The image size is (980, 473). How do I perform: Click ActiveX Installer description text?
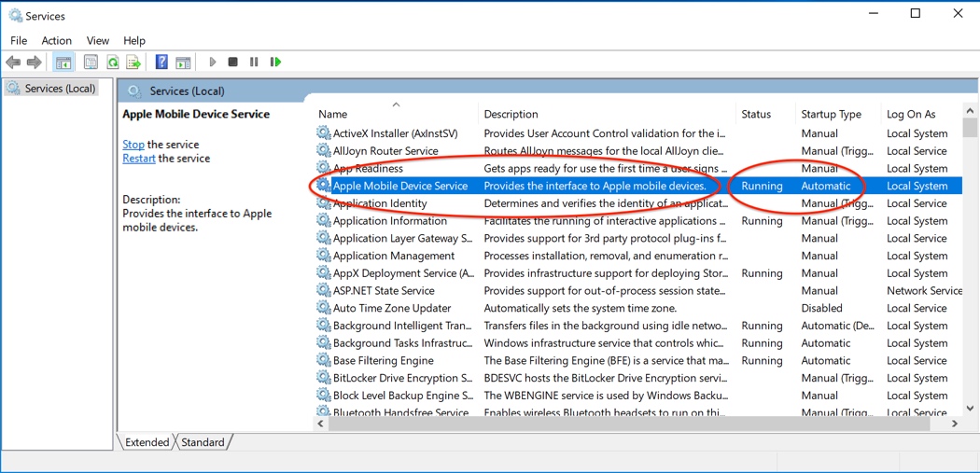(604, 133)
